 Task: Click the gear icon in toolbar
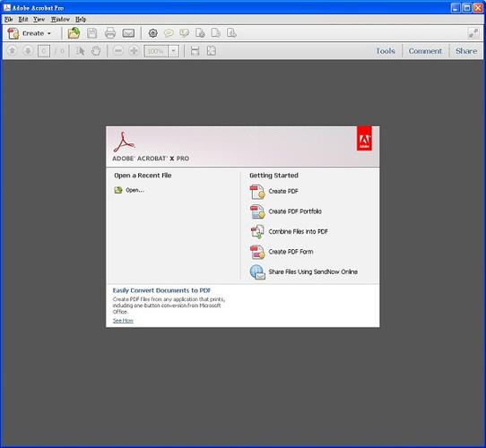152,33
